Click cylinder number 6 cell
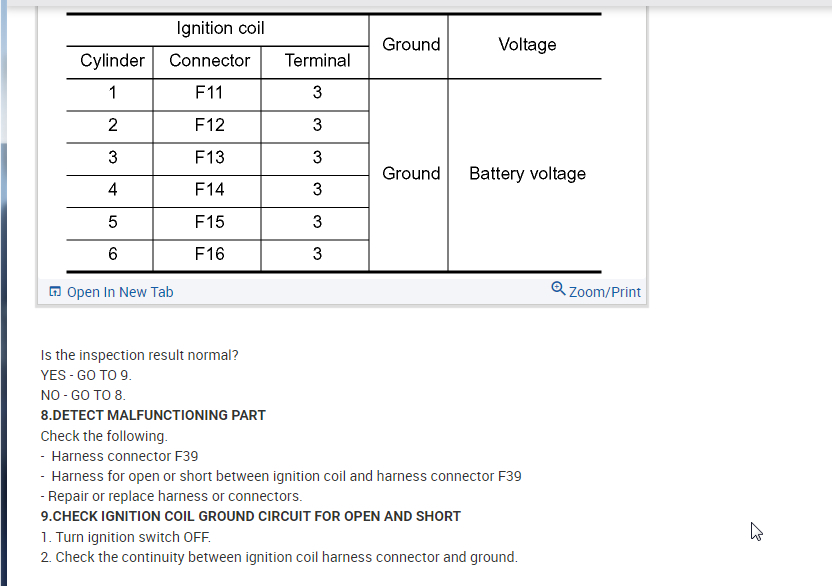This screenshot has height=586, width=832. click(112, 254)
